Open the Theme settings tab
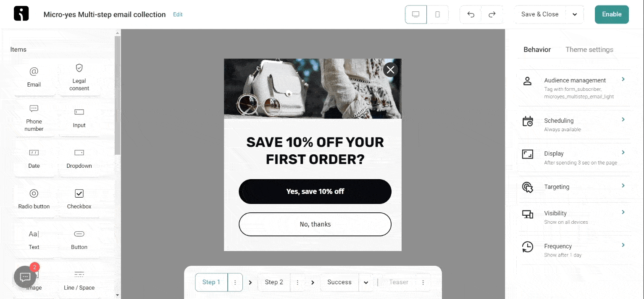The image size is (644, 299). (589, 50)
